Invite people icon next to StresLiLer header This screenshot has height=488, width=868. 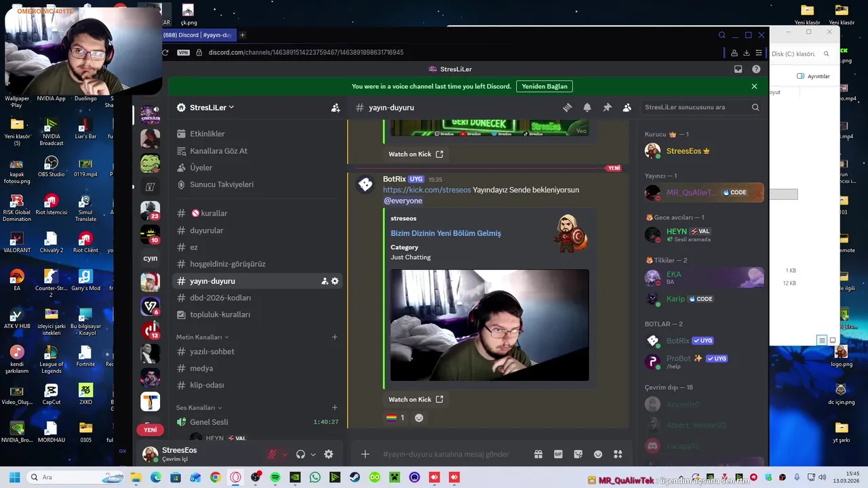pyautogui.click(x=335, y=108)
